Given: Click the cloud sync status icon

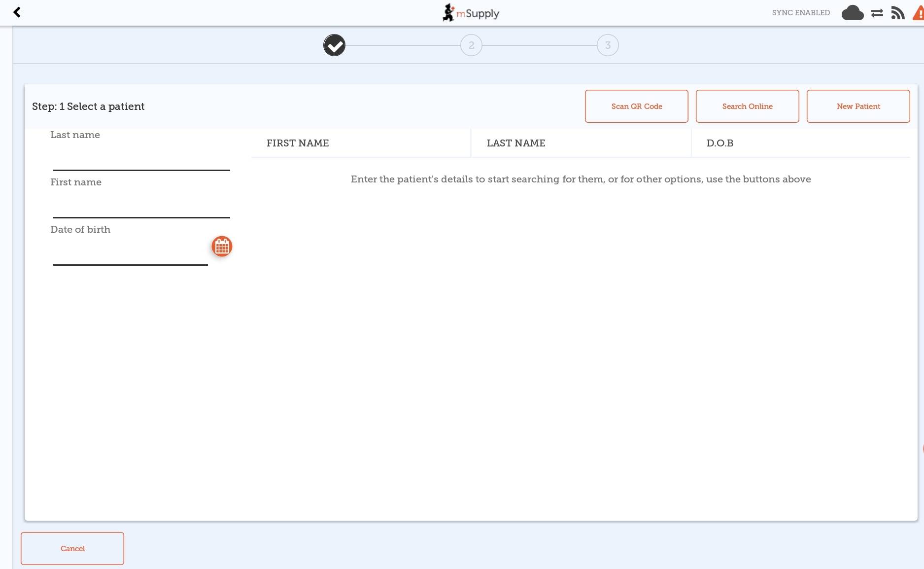Looking at the screenshot, I should 852,13.
